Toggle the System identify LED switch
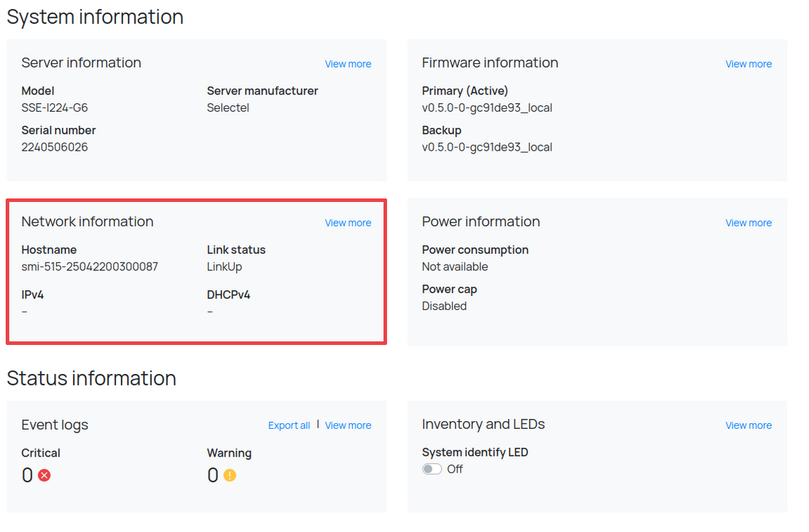This screenshot has height=532, width=809. [x=432, y=469]
